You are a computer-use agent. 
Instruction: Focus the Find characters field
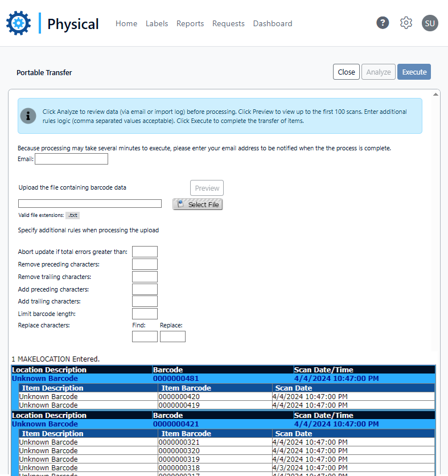(145, 337)
